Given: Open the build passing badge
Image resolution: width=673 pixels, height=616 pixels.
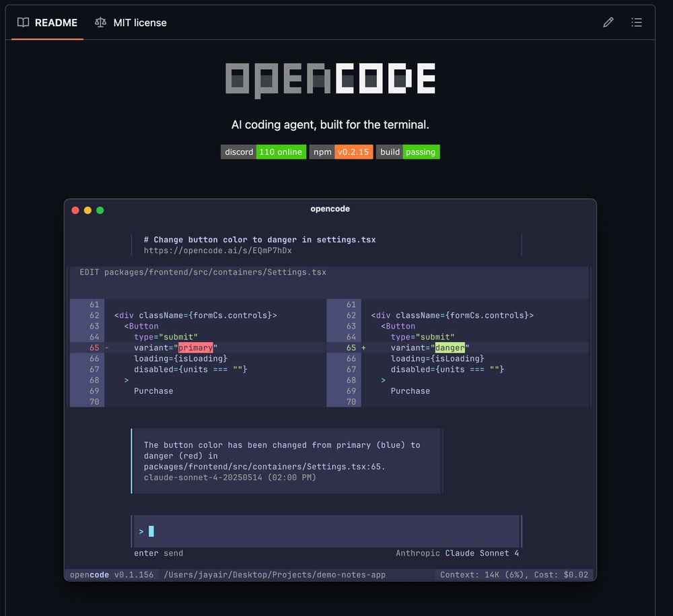Looking at the screenshot, I should 408,152.
